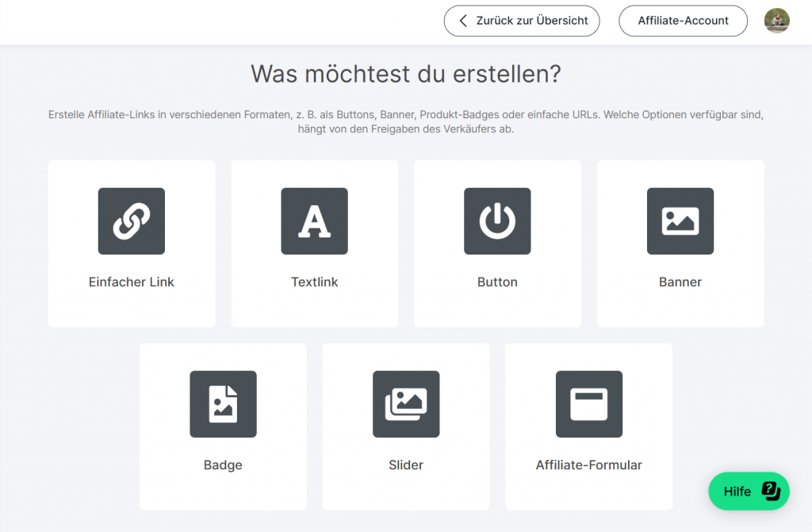Click the Einfacher Link label
This screenshot has height=532, width=812.
[132, 282]
